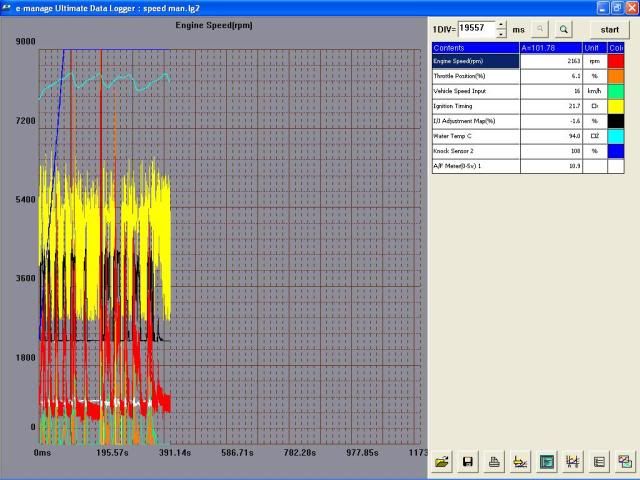Click the blue Knock Sensor 2 color swatch
The height and width of the screenshot is (480, 640).
tap(616, 151)
